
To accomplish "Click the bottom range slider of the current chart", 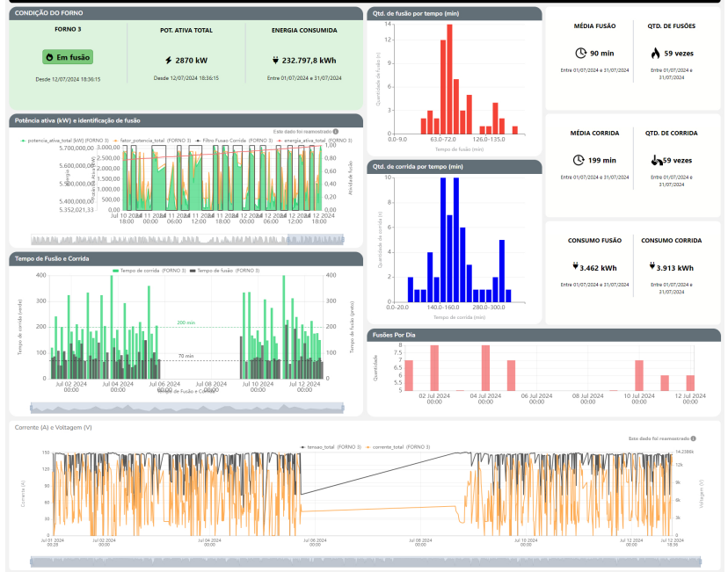I will point(366,561).
